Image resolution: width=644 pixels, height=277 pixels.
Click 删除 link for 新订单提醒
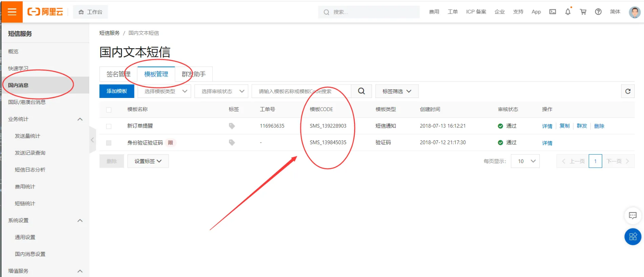tap(599, 126)
